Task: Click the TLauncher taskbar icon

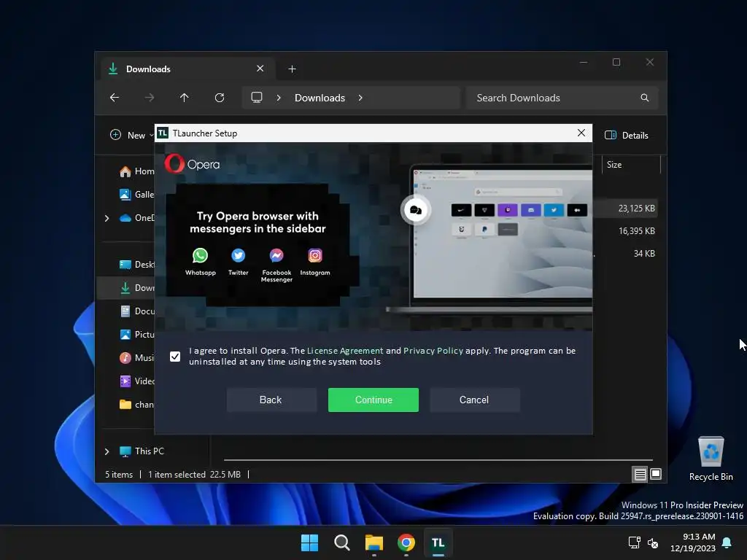Action: (438, 542)
